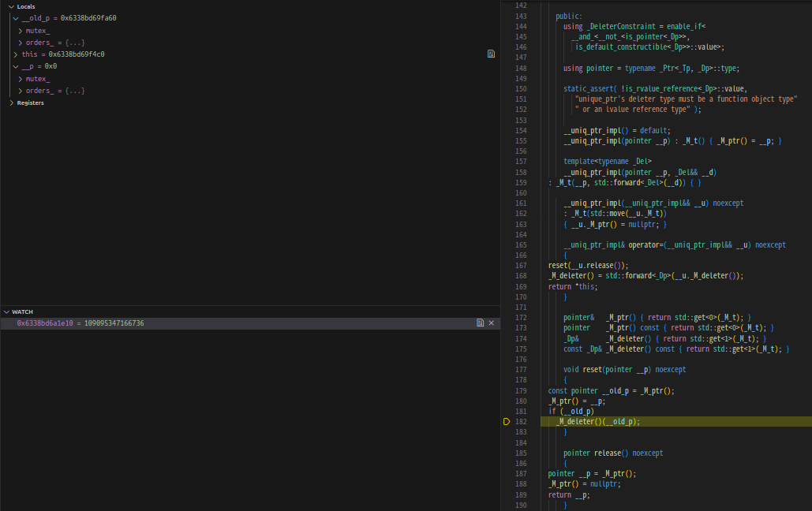Viewport: 812px width, 511px height.
Task: Collapse the WATCH panel header
Action: coord(6,311)
